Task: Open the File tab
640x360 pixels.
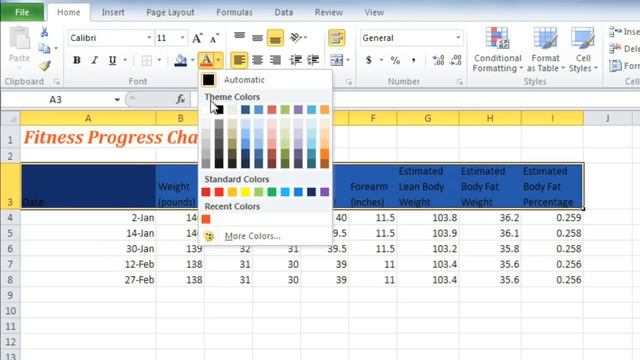Action: coord(22,12)
